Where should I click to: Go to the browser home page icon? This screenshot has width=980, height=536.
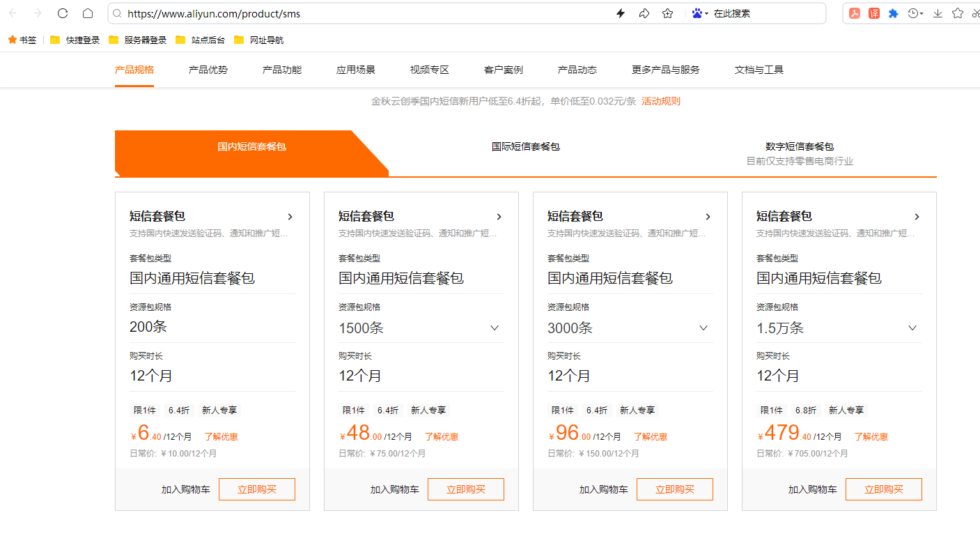click(88, 13)
